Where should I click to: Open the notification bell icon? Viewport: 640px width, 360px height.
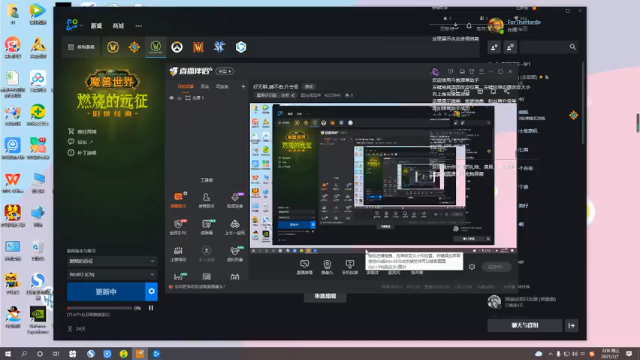click(469, 26)
